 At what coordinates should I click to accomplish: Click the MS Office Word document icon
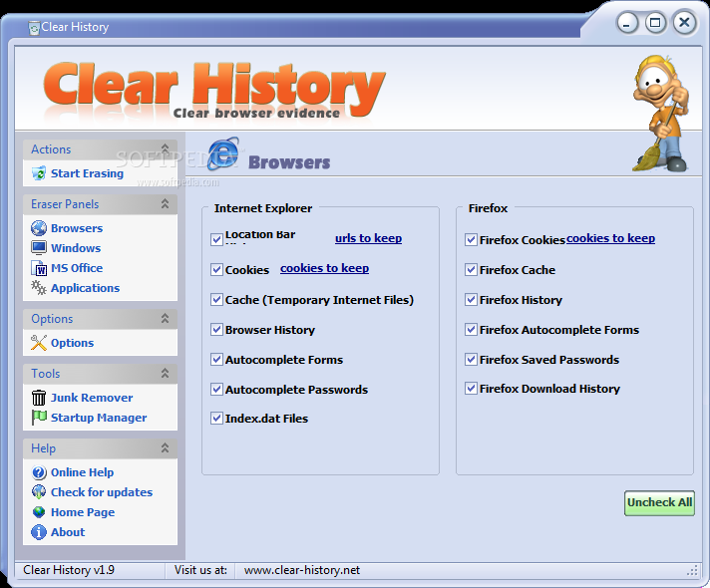point(40,268)
